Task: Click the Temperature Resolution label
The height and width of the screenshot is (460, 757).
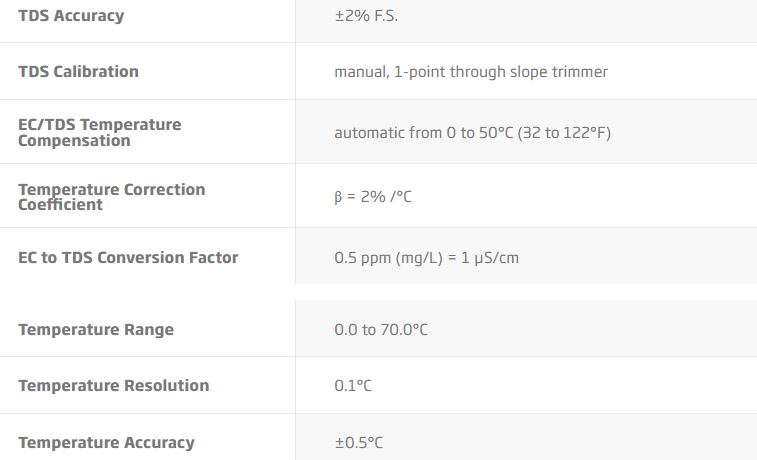Action: click(x=113, y=386)
